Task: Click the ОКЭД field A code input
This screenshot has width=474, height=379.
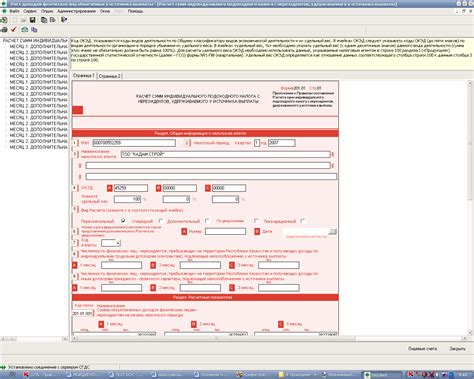Action: point(131,188)
